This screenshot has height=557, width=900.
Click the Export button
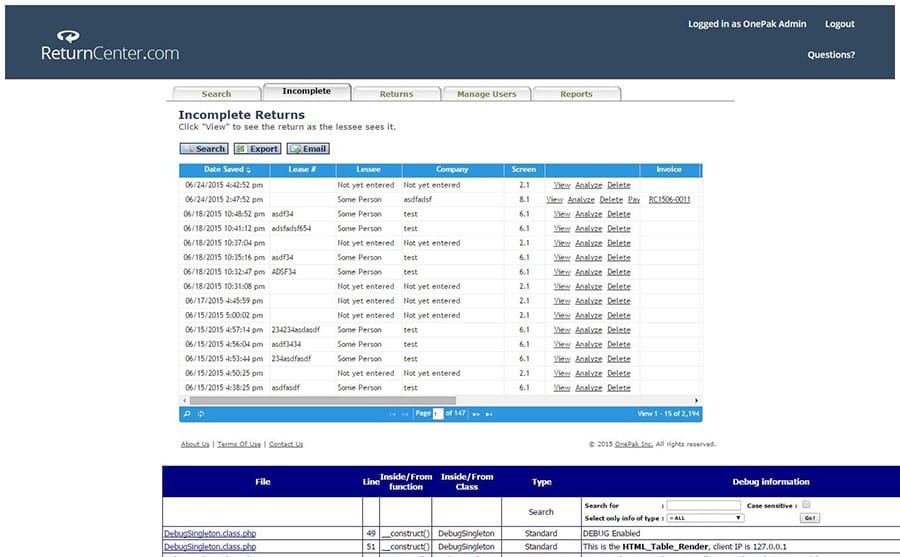[257, 149]
